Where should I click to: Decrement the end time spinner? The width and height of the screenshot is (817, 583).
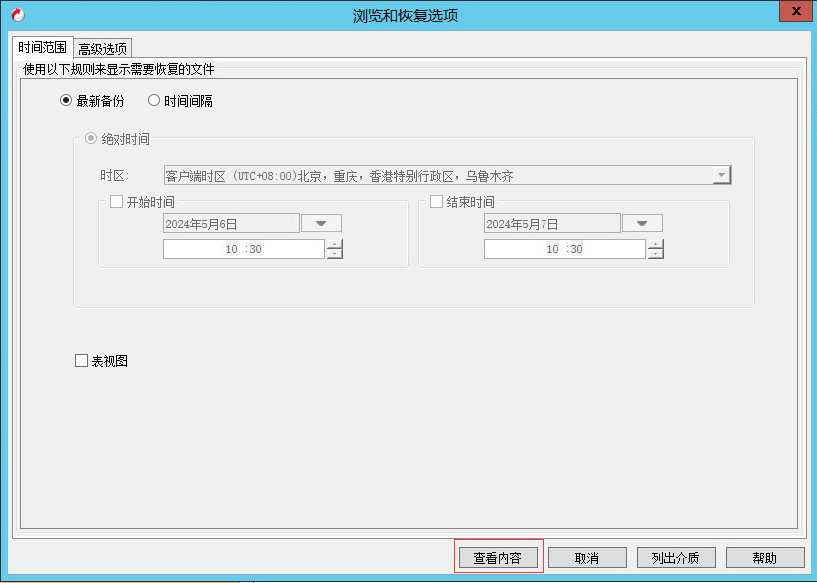point(656,252)
